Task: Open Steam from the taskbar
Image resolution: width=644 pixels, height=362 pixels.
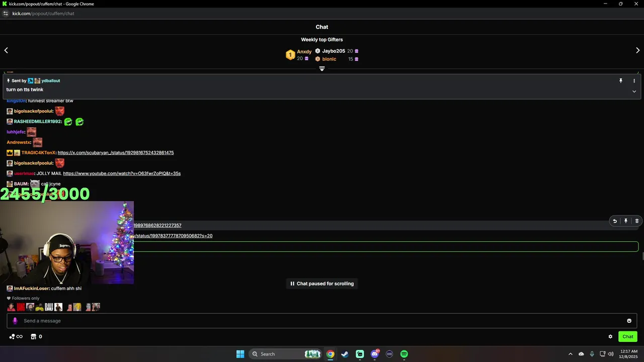Action: coord(345,354)
